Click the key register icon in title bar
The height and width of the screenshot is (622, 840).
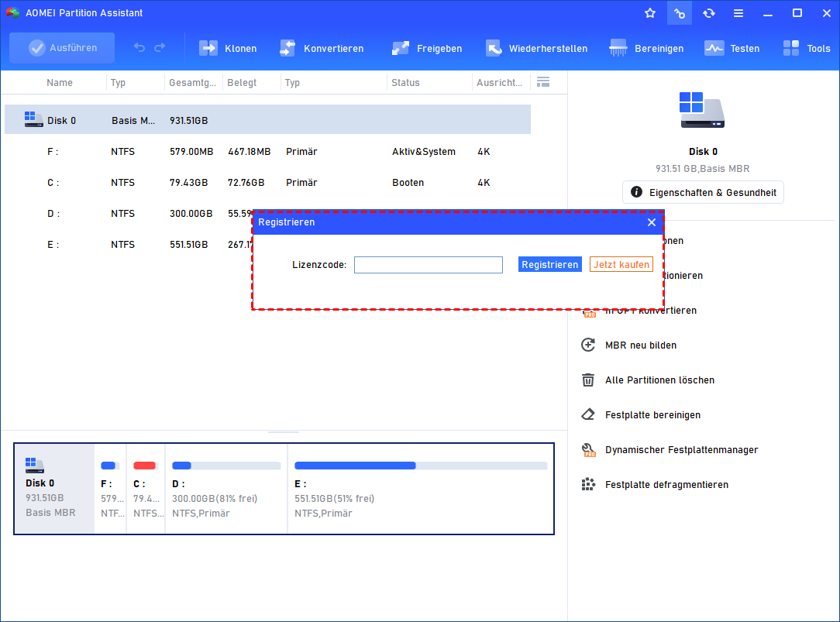click(x=680, y=13)
